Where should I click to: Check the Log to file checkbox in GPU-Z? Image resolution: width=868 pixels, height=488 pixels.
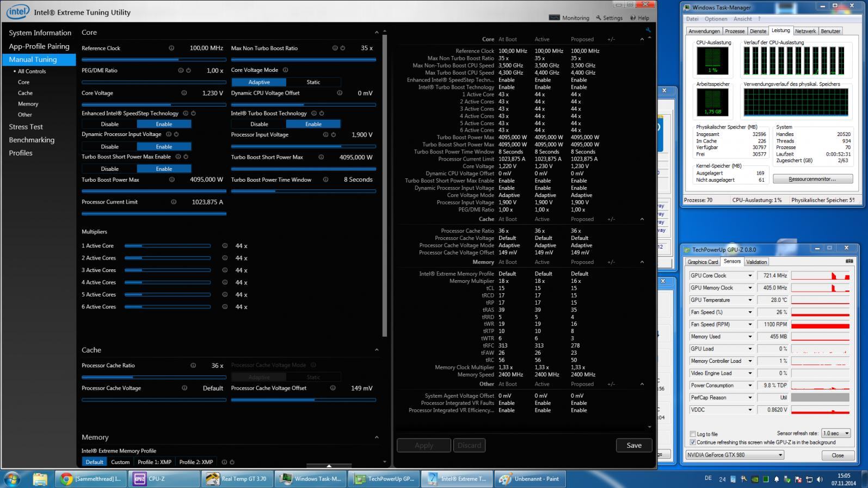[x=693, y=434]
